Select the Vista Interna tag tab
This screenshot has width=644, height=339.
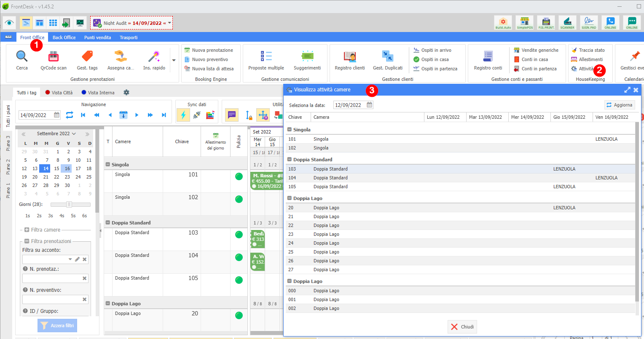tap(98, 93)
